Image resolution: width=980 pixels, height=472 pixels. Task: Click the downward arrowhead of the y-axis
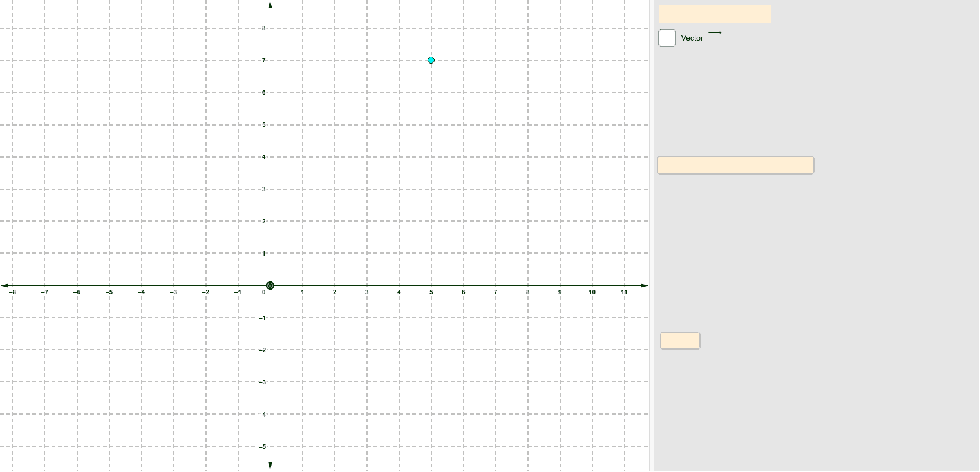(x=270, y=466)
